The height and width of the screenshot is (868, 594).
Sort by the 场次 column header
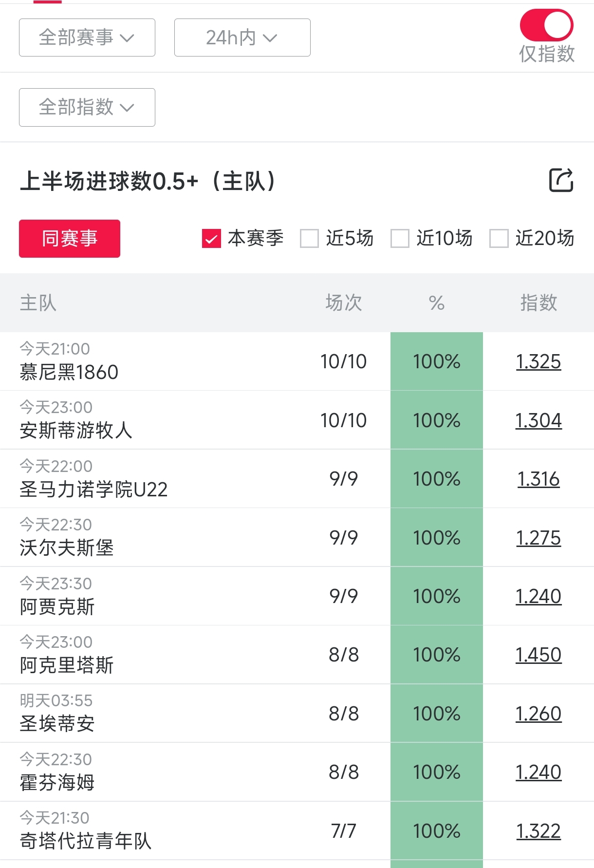click(x=343, y=303)
